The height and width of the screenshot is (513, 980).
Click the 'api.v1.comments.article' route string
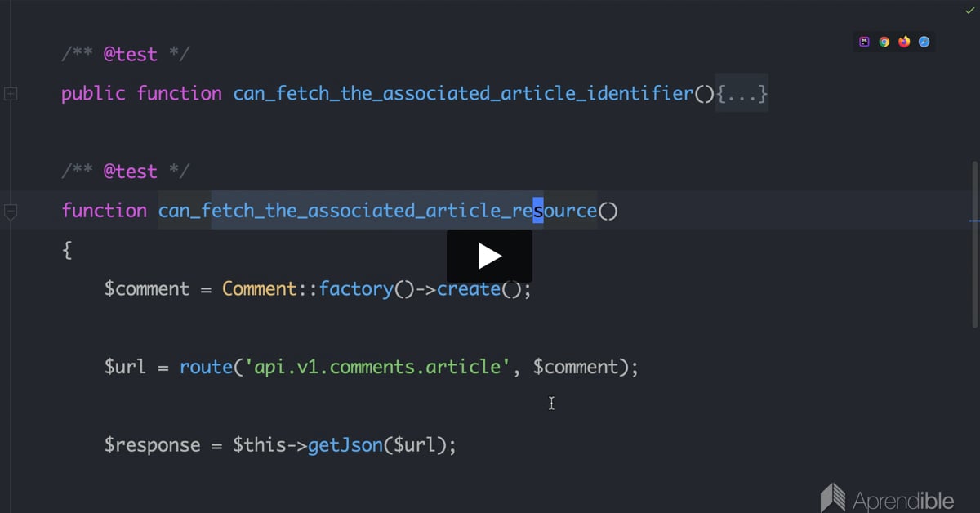[x=378, y=367]
